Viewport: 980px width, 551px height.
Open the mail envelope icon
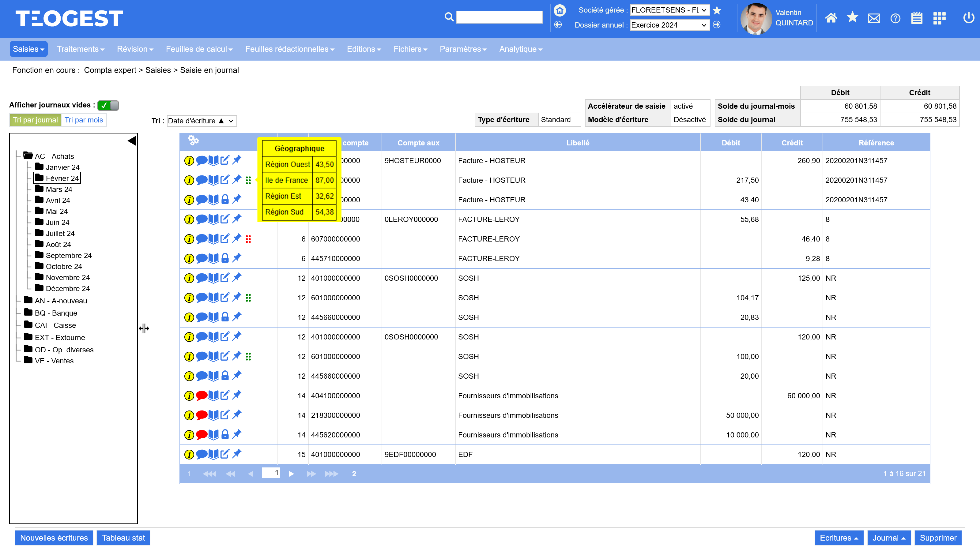(873, 18)
